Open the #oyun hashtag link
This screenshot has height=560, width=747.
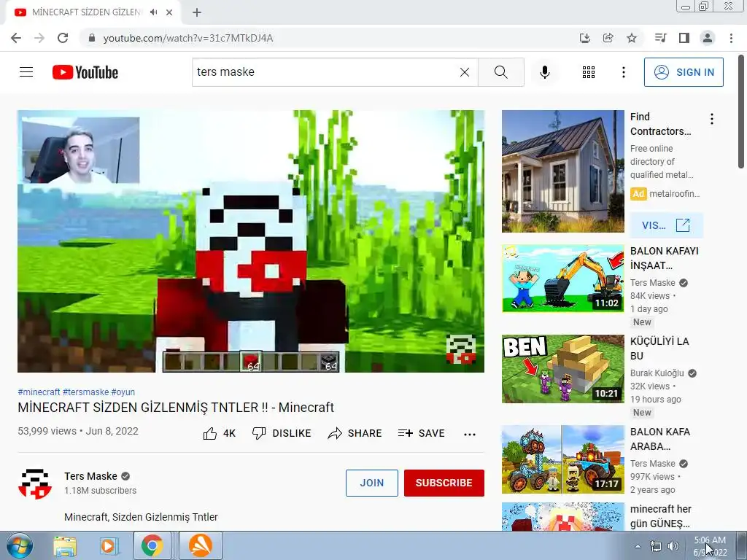pyautogui.click(x=123, y=392)
